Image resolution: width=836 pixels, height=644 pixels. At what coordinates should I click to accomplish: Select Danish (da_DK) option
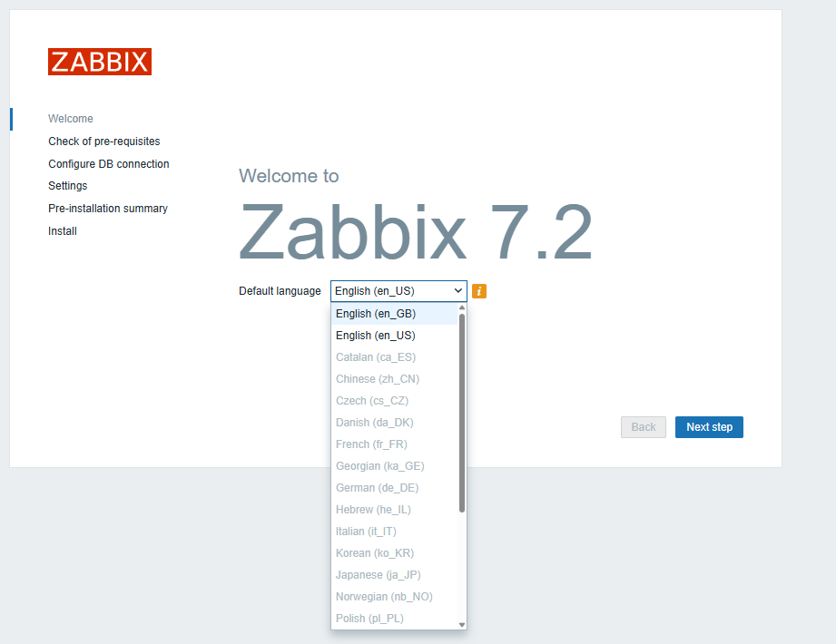(x=395, y=423)
